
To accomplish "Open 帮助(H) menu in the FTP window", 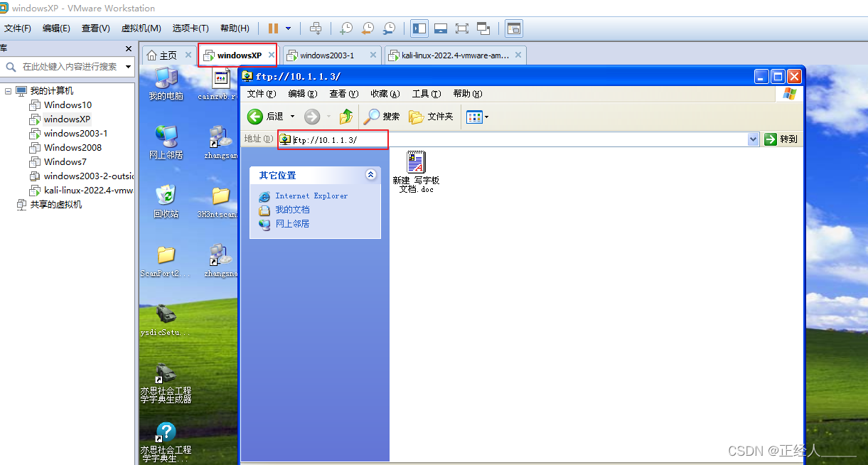I will (468, 94).
